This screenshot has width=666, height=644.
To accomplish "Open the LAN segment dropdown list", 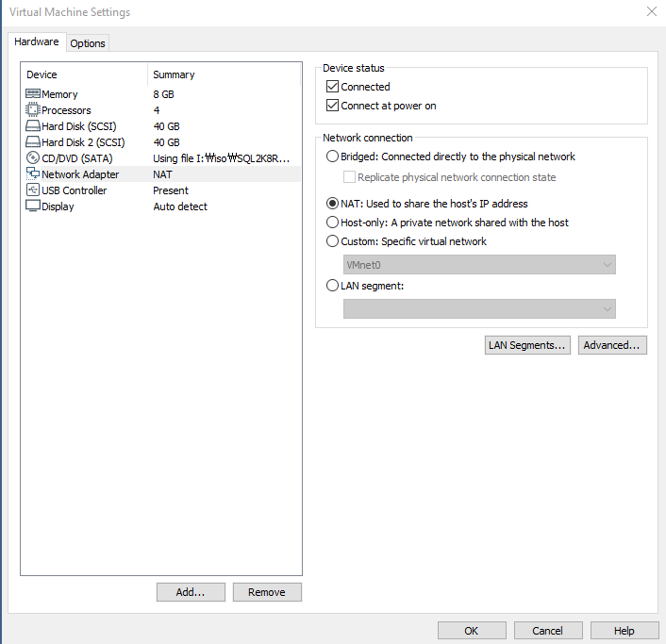I will tap(479, 309).
